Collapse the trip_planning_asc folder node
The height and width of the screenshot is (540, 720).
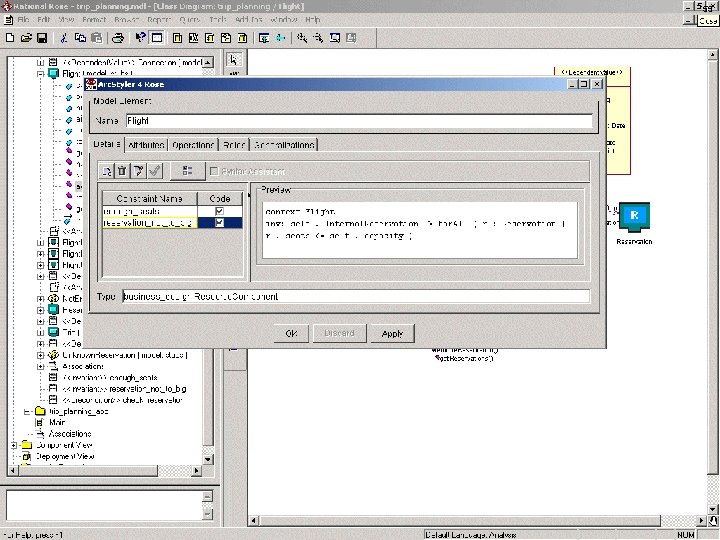click(x=27, y=411)
